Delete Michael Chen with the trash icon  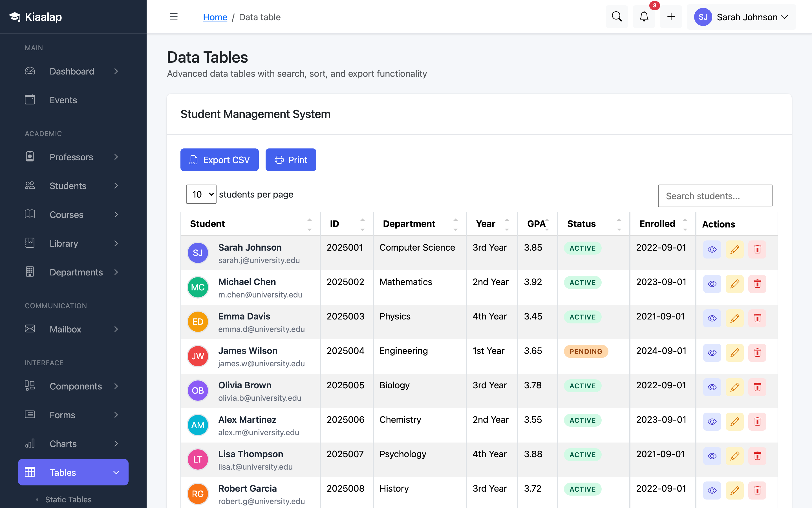(x=757, y=284)
